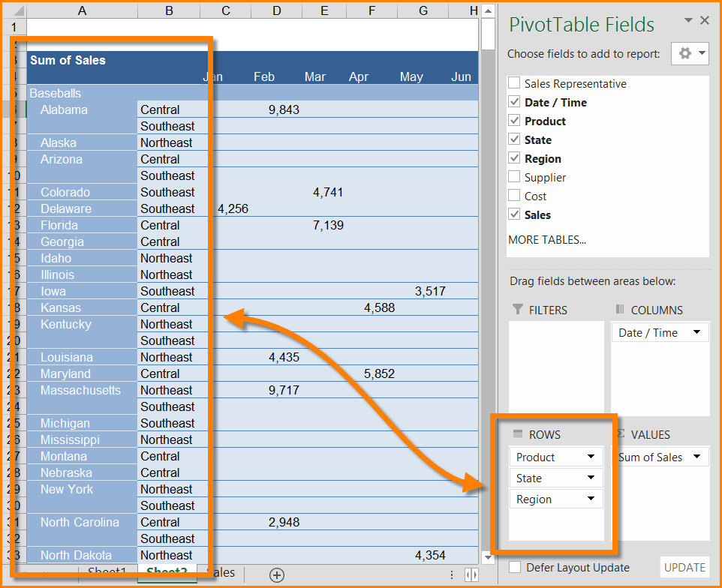Click the Select All corner triangle
722x588 pixels.
click(17, 11)
